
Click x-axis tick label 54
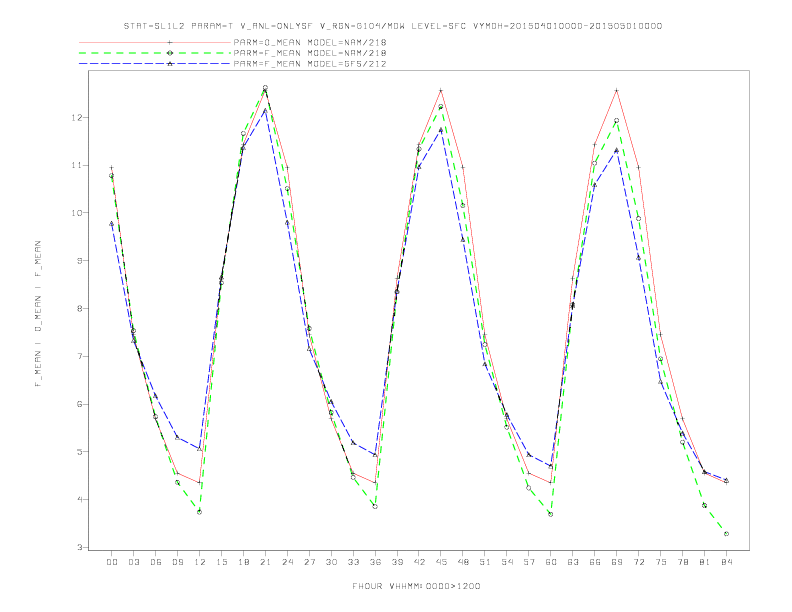507,562
